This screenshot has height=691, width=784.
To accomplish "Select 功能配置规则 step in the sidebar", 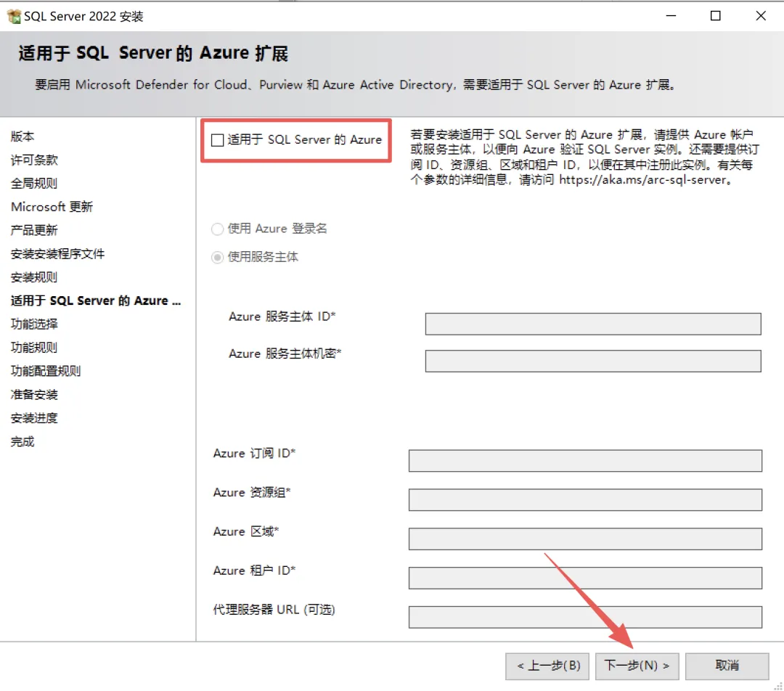I will (x=46, y=371).
